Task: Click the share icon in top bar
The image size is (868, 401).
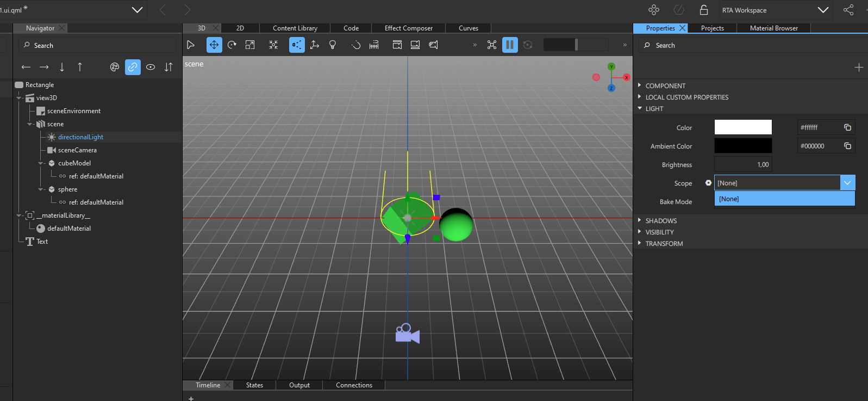Action: tap(848, 10)
